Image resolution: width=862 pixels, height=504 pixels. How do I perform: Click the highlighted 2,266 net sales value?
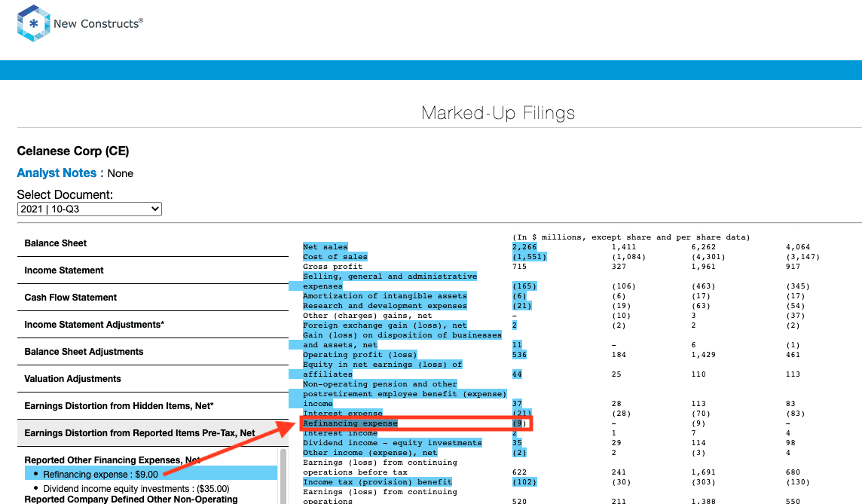(524, 247)
